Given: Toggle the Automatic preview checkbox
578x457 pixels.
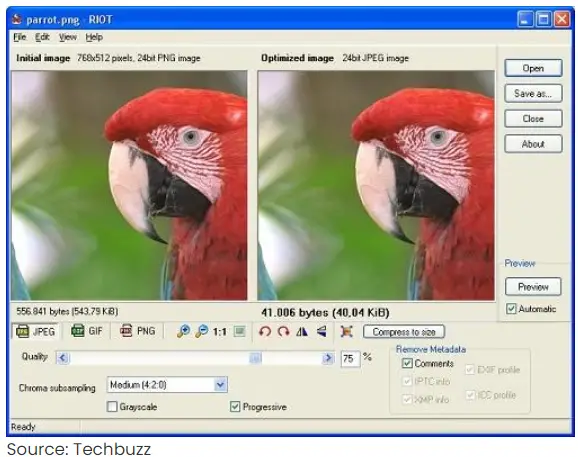Looking at the screenshot, I should click(511, 308).
